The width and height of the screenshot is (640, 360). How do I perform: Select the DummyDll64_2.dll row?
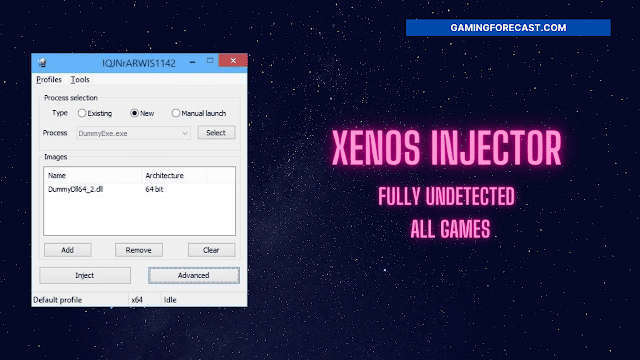139,189
